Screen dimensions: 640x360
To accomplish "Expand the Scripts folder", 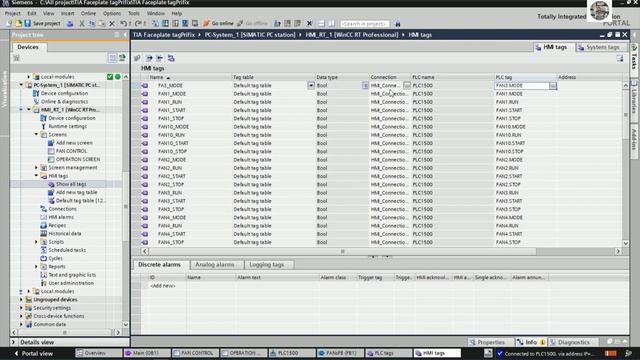I will tap(36, 242).
